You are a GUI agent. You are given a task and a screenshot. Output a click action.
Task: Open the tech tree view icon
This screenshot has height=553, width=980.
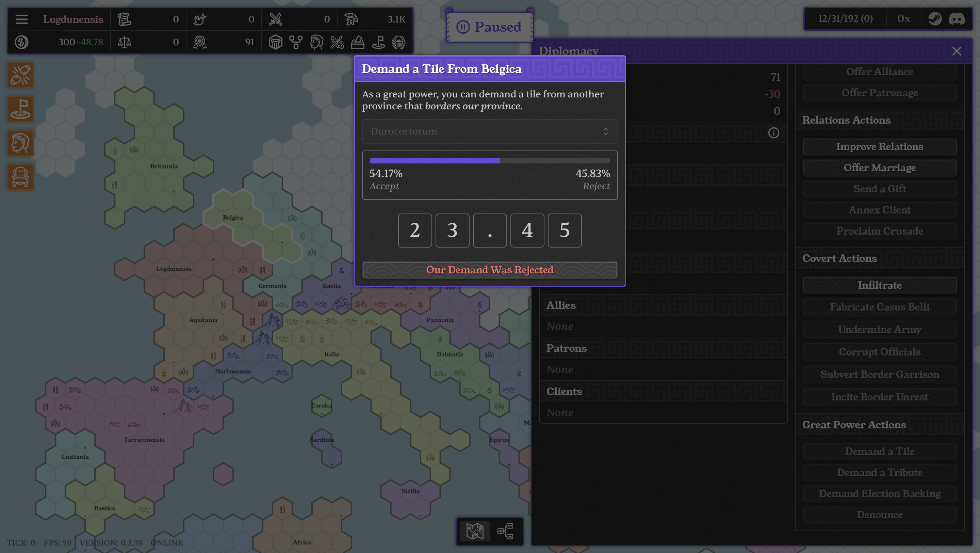[505, 531]
